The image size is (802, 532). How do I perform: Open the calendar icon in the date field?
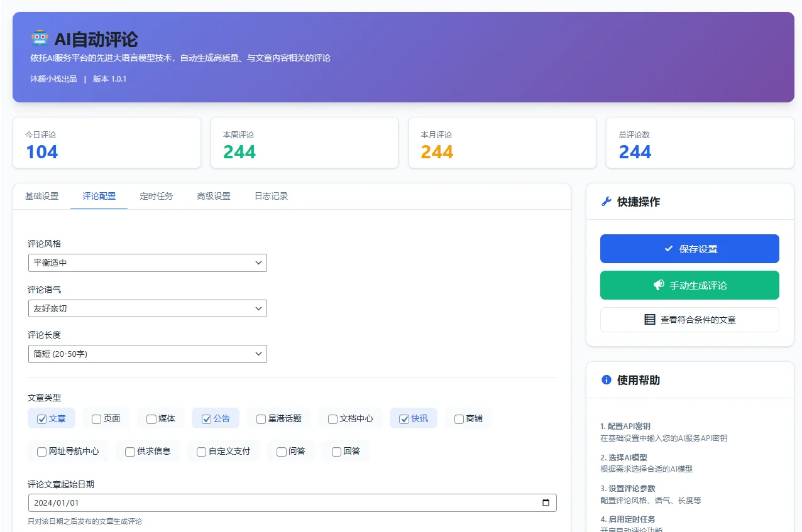(546, 502)
